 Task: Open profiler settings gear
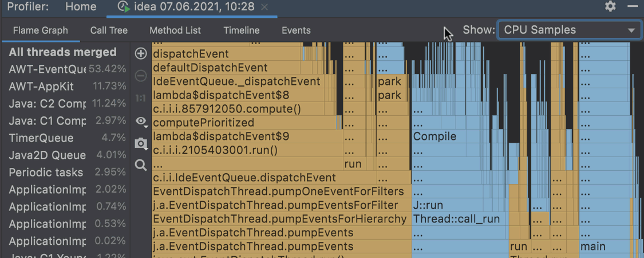click(x=610, y=7)
